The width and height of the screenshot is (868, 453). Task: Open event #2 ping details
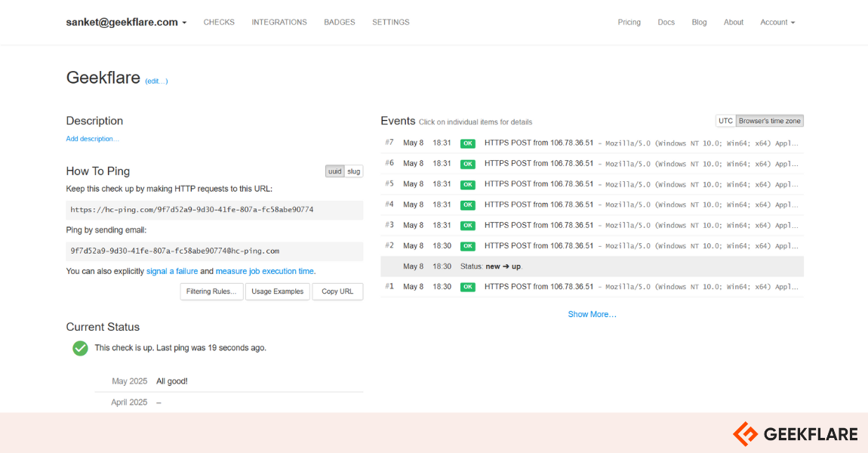(592, 245)
